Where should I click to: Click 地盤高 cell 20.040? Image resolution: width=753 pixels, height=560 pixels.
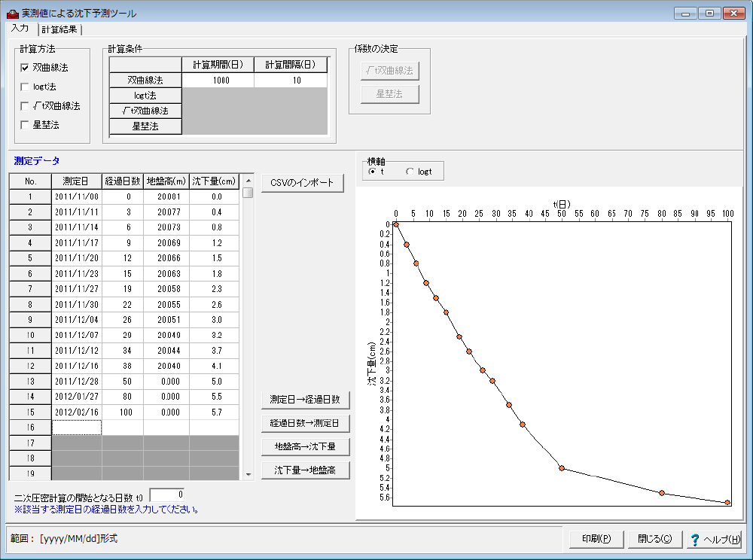click(166, 366)
